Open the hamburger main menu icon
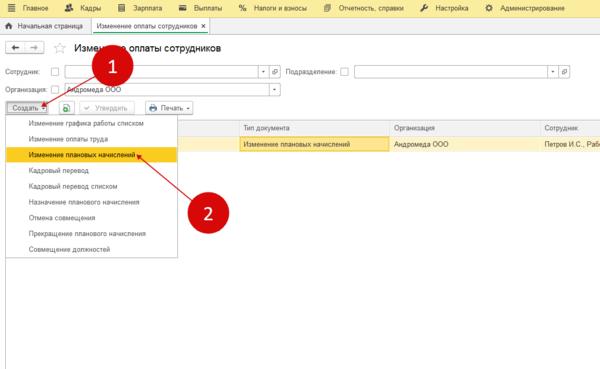This screenshot has height=369, width=600. pos(12,8)
